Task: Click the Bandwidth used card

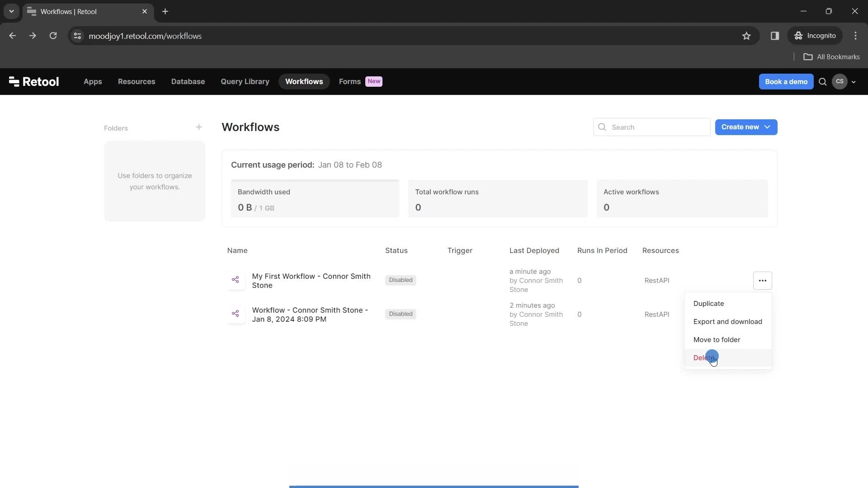Action: click(315, 199)
